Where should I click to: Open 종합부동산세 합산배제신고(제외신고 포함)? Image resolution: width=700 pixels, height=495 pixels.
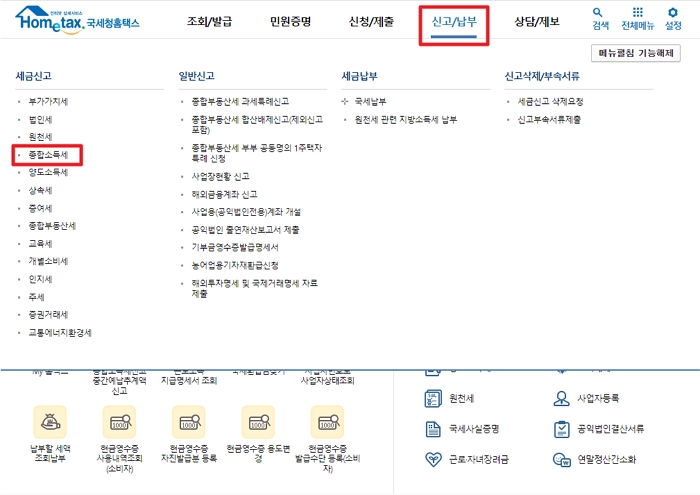[x=257, y=125]
